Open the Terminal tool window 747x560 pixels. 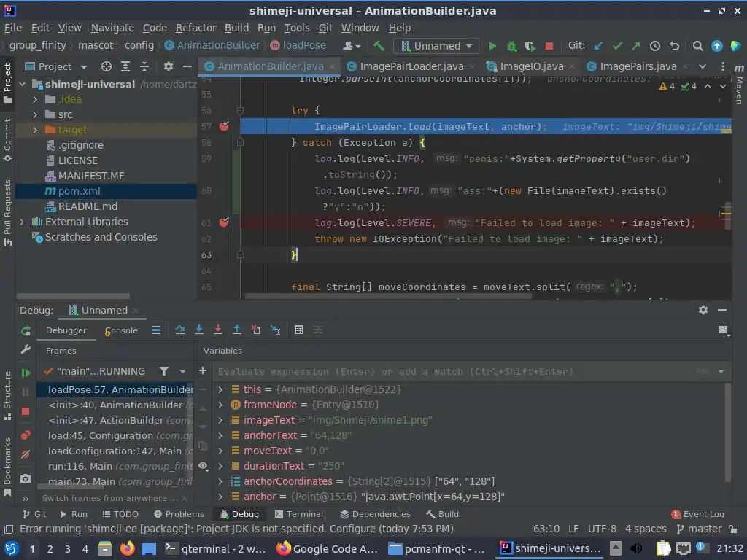click(x=298, y=514)
